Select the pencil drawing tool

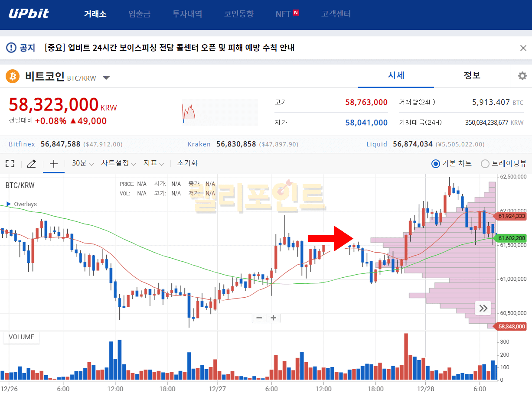(x=31, y=163)
